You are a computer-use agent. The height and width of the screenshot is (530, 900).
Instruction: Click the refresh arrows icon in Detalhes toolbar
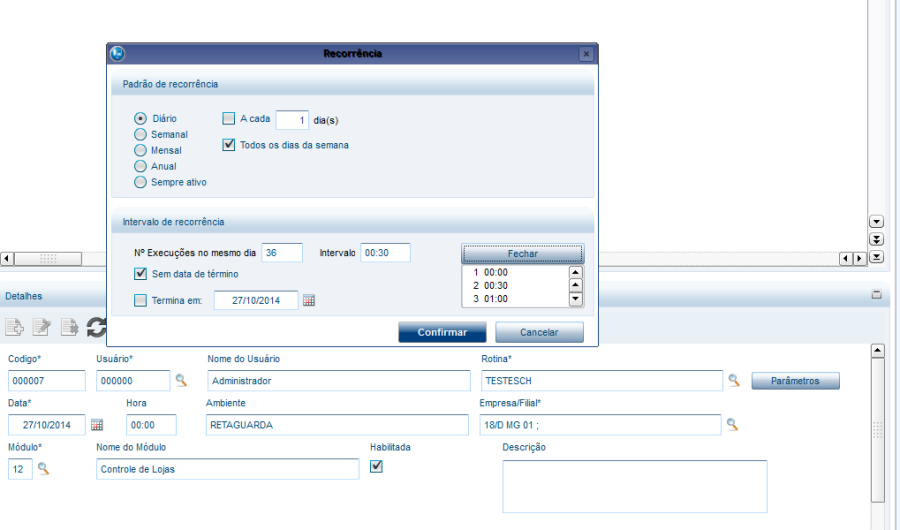click(96, 327)
